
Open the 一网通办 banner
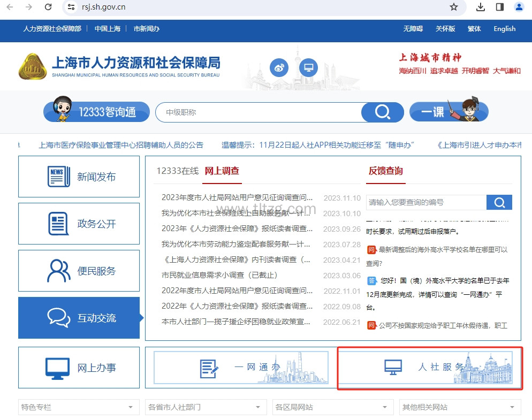coord(240,368)
